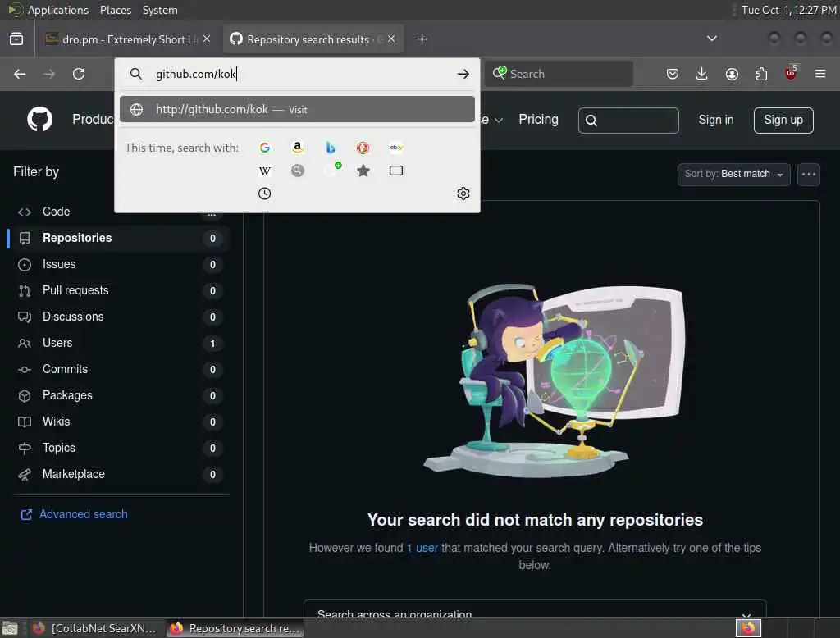The height and width of the screenshot is (638, 840).
Task: Search this time with eBay
Action: pyautogui.click(x=396, y=148)
